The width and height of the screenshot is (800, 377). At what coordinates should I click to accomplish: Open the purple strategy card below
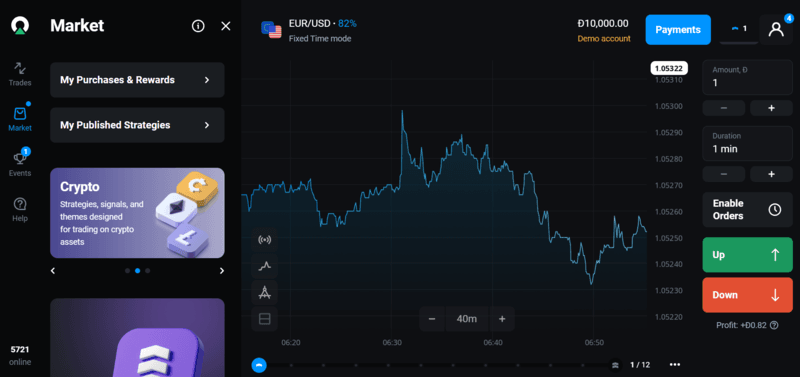point(137,338)
